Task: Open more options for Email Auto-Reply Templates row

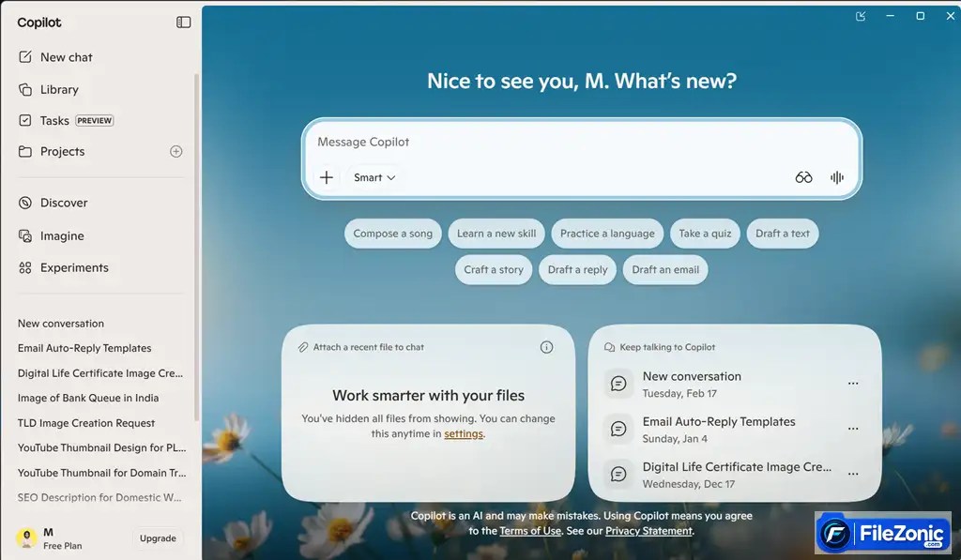Action: click(x=853, y=429)
